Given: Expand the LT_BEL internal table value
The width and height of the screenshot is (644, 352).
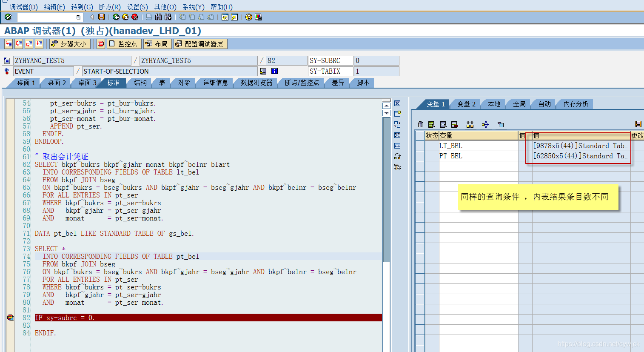Looking at the screenshot, I should click(x=578, y=145).
